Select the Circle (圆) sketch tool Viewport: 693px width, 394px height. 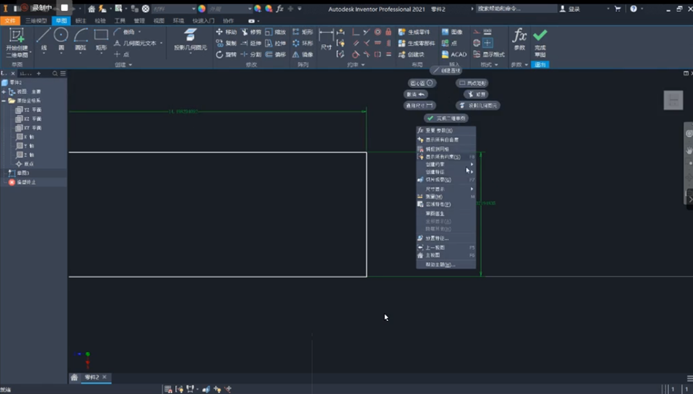click(61, 40)
